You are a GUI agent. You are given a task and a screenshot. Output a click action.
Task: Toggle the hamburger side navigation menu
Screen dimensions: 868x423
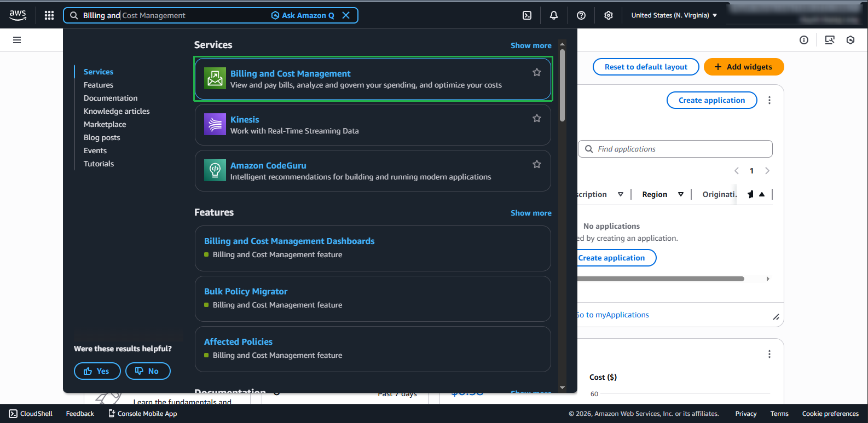pos(17,40)
